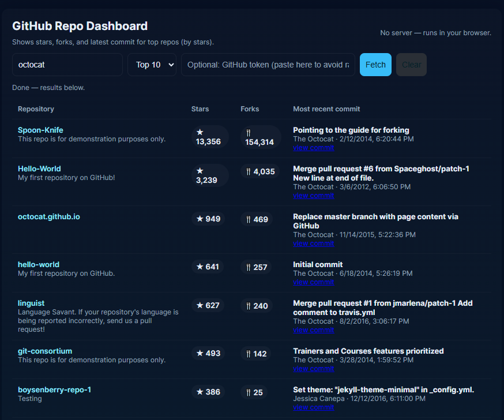Click the star badge for git-consortium
The image size is (504, 420).
pyautogui.click(x=208, y=353)
